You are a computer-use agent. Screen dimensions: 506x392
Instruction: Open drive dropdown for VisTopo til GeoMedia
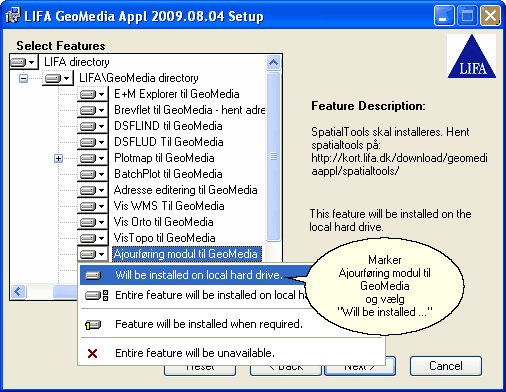[93, 238]
